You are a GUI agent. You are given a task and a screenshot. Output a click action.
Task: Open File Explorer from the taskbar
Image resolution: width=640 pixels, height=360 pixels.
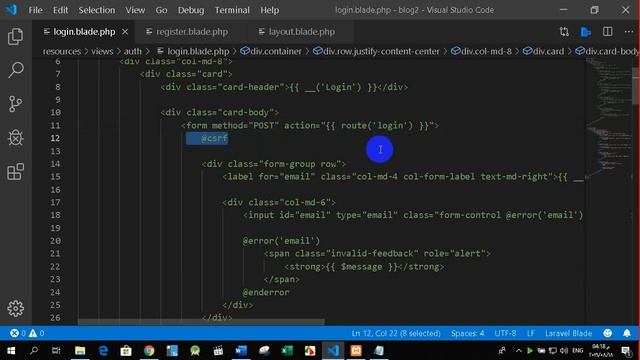[80, 351]
